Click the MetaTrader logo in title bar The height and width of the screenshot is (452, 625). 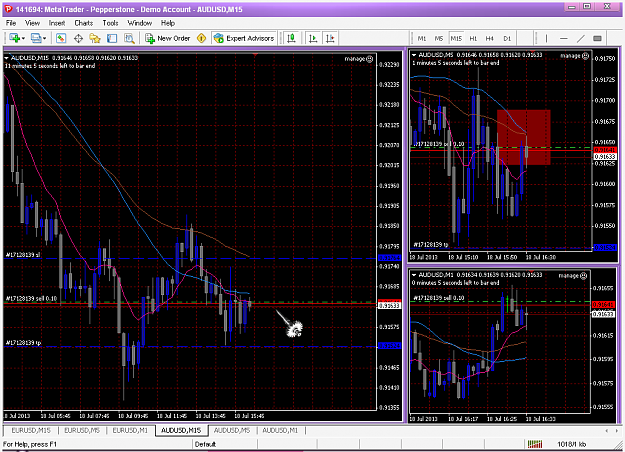(x=8, y=9)
